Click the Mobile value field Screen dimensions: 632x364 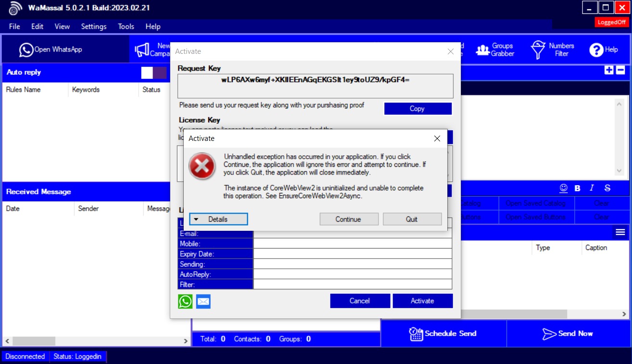(353, 244)
